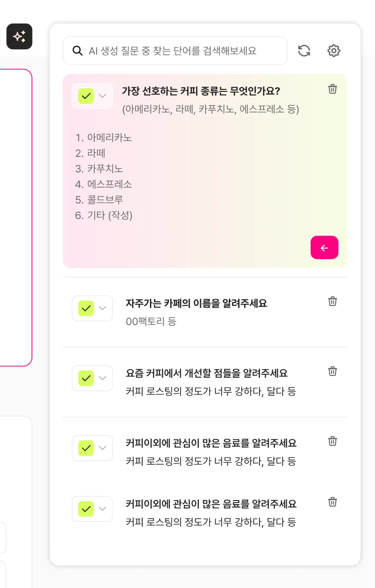Click the AI sparkle generate icon
Viewport: 375px width, 588px height.
[19, 36]
